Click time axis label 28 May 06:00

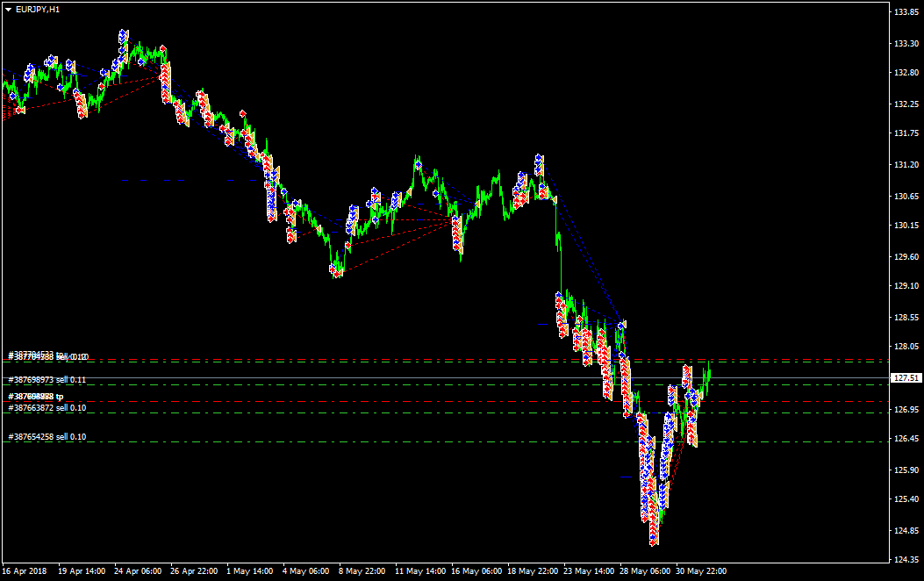pos(645,571)
